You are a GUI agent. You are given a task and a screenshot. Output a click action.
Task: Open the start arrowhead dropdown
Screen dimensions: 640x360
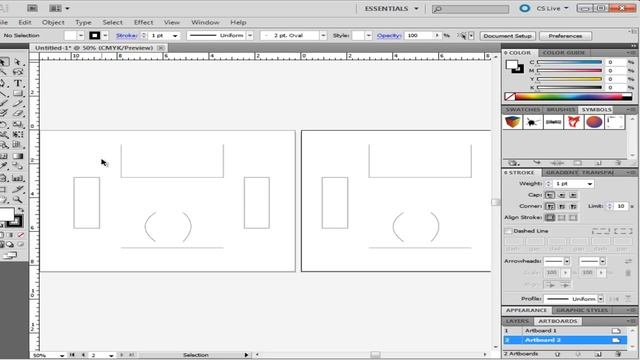[567, 261]
